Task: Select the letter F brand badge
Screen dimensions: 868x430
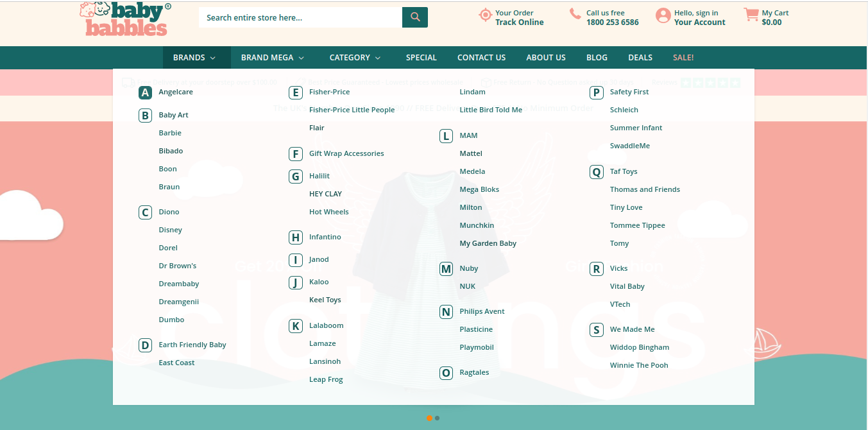Action: point(296,154)
